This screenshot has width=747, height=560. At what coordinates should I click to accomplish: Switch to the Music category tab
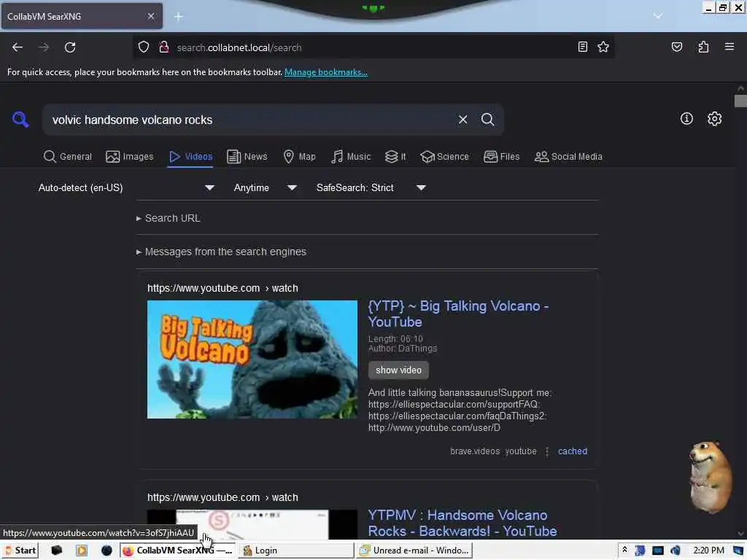[x=351, y=157]
